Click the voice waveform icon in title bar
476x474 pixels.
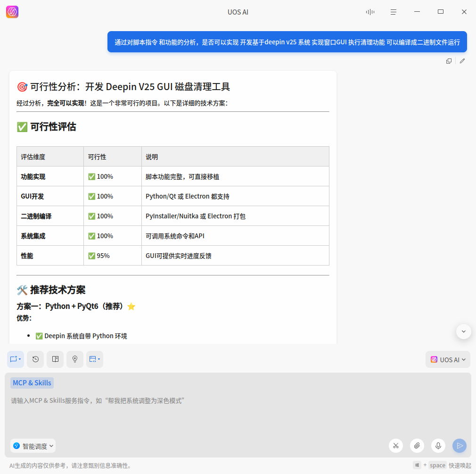coord(370,12)
